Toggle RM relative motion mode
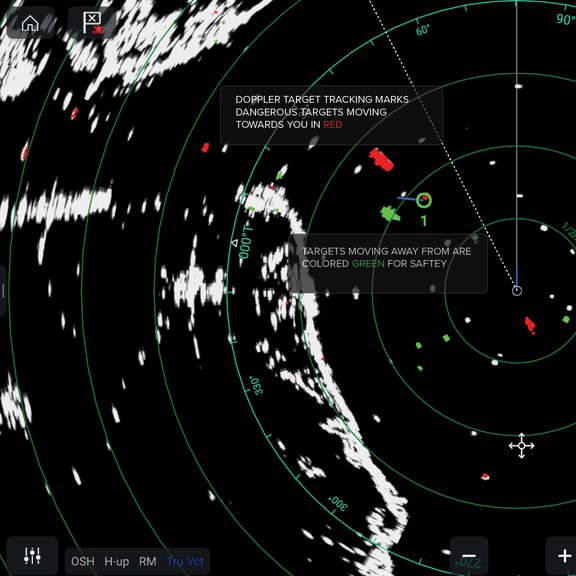Viewport: 576px width, 576px height. tap(148, 561)
